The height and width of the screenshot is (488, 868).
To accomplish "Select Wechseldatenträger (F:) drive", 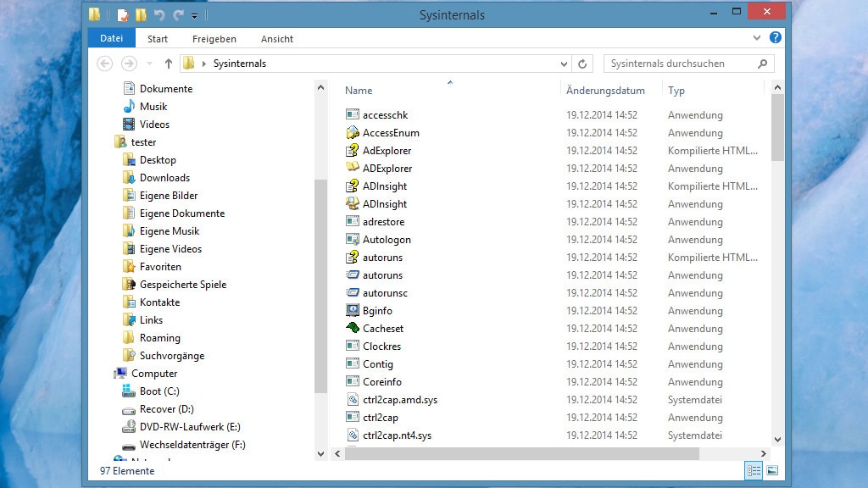I will point(192,444).
